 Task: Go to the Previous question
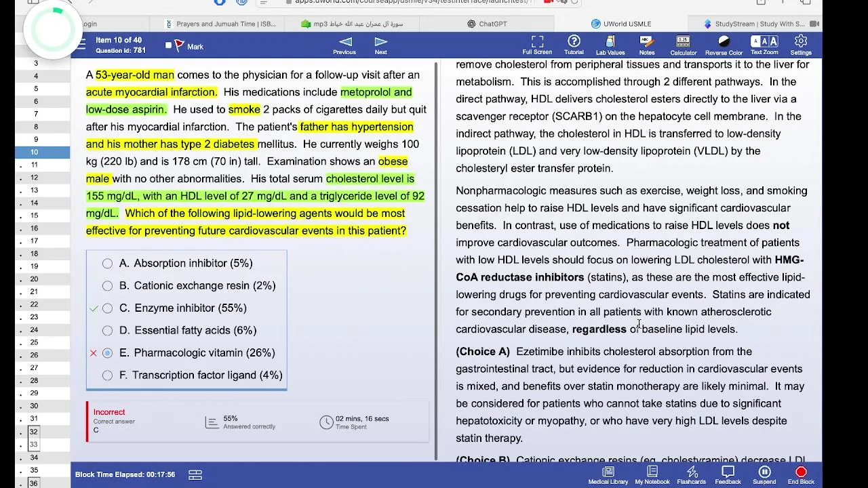click(344, 45)
